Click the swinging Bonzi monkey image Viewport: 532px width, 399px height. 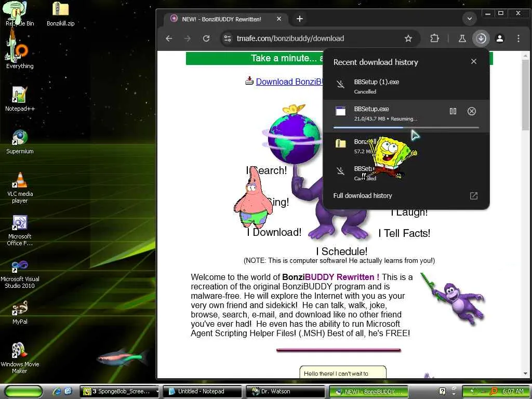tap(453, 299)
